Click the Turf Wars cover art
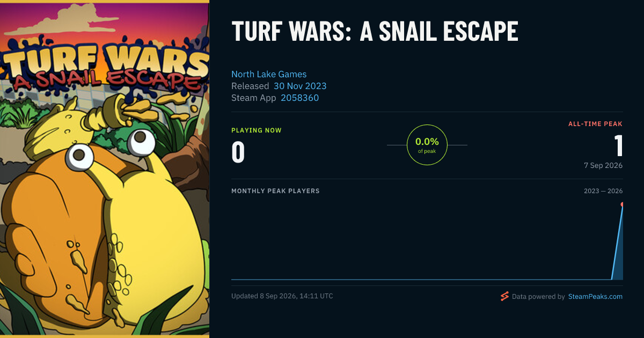This screenshot has width=644, height=338. (105, 169)
